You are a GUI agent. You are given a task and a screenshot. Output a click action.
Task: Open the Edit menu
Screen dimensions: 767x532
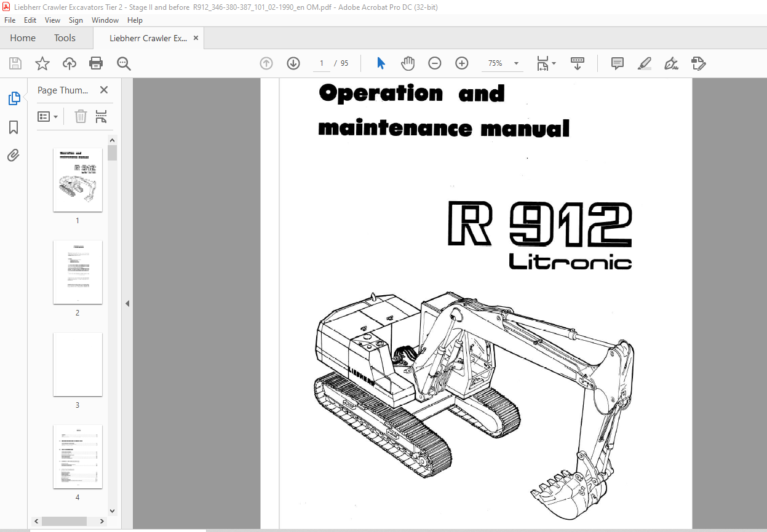pos(30,20)
